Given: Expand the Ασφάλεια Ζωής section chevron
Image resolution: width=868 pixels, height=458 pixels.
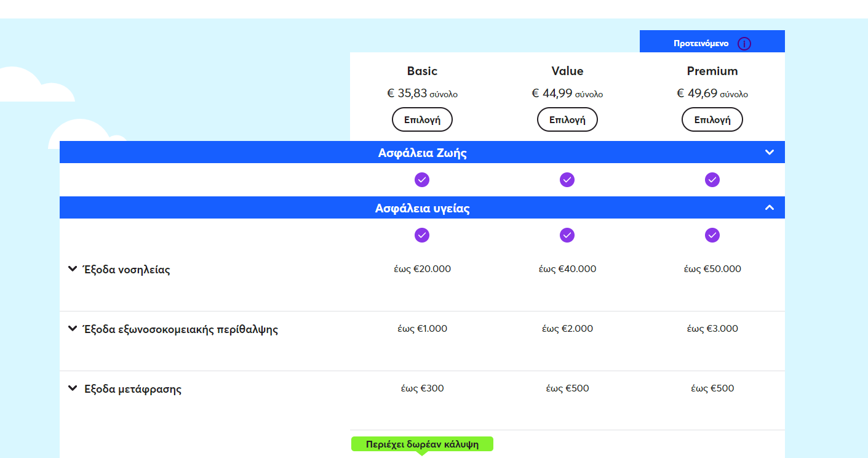Looking at the screenshot, I should click(x=769, y=153).
